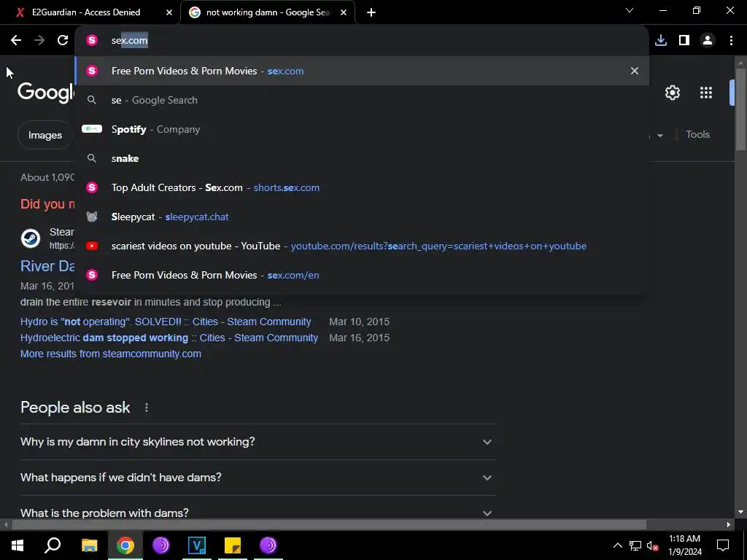The width and height of the screenshot is (747, 560).
Task: Remove the highlighted suggestion with its X
Action: click(635, 71)
